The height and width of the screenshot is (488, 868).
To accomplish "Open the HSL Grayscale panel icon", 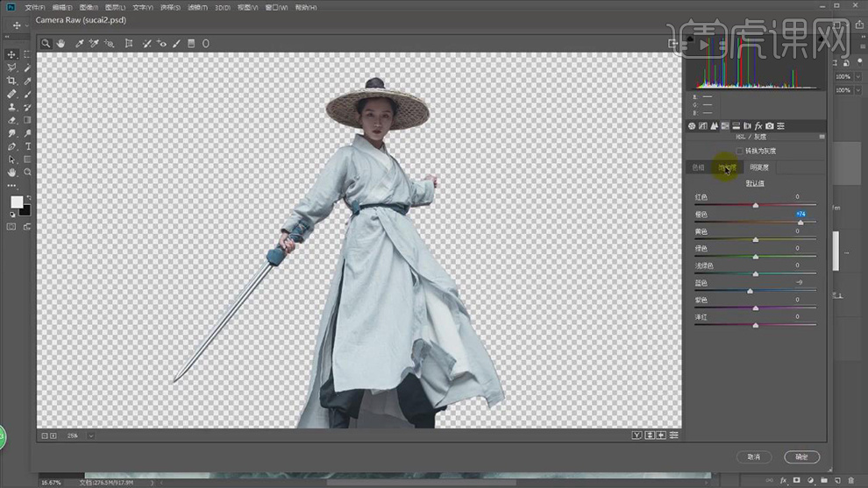I will point(725,126).
